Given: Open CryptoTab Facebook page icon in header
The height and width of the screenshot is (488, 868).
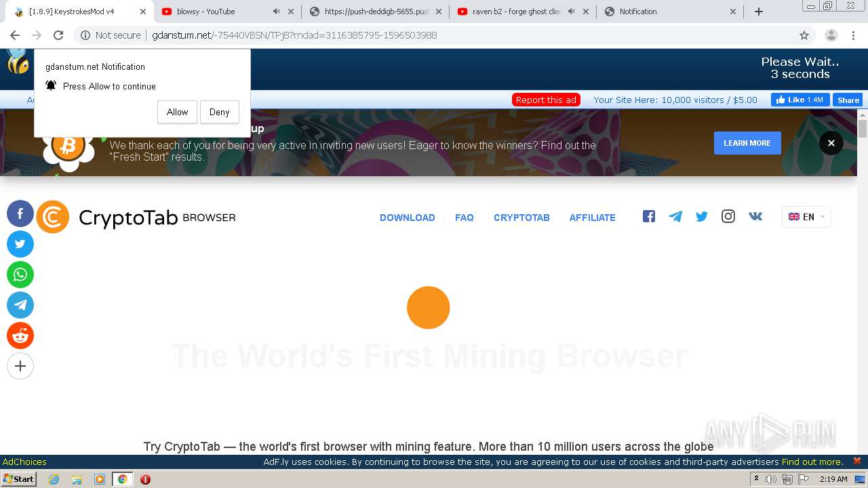Looking at the screenshot, I should pos(649,216).
